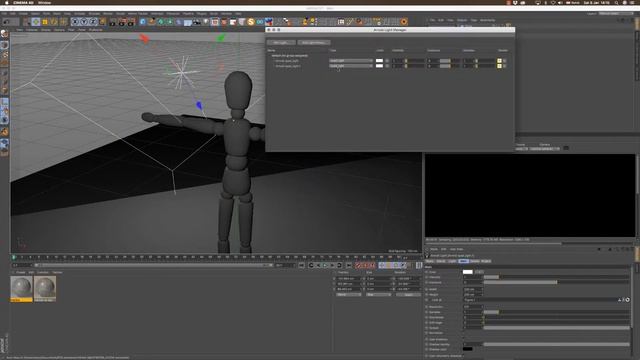The width and height of the screenshot is (640, 360).
Task: Open Type dropdown of first light row
Action: [x=351, y=61]
